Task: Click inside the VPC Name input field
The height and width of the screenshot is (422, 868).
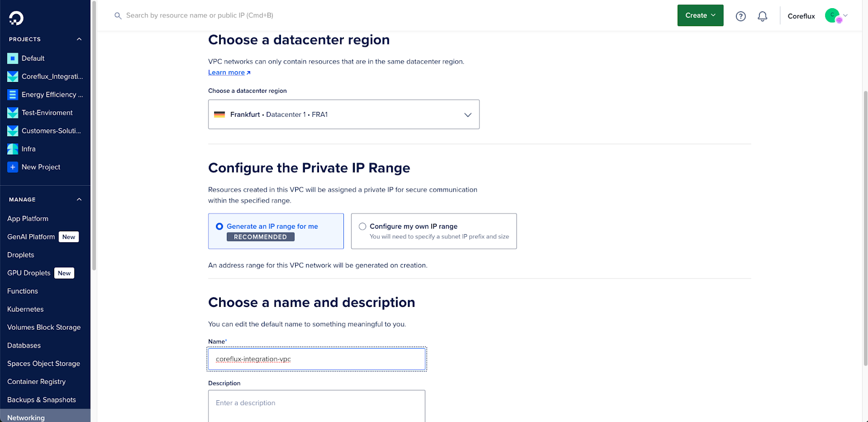Action: tap(316, 359)
